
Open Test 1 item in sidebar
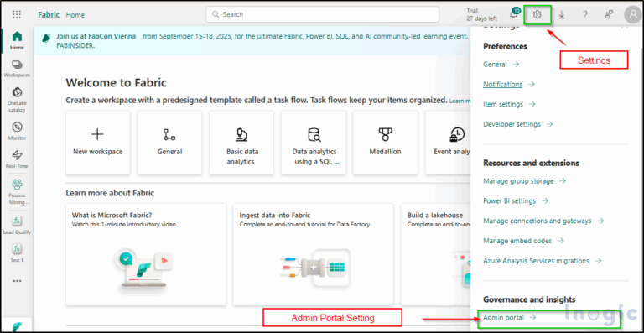(17, 254)
